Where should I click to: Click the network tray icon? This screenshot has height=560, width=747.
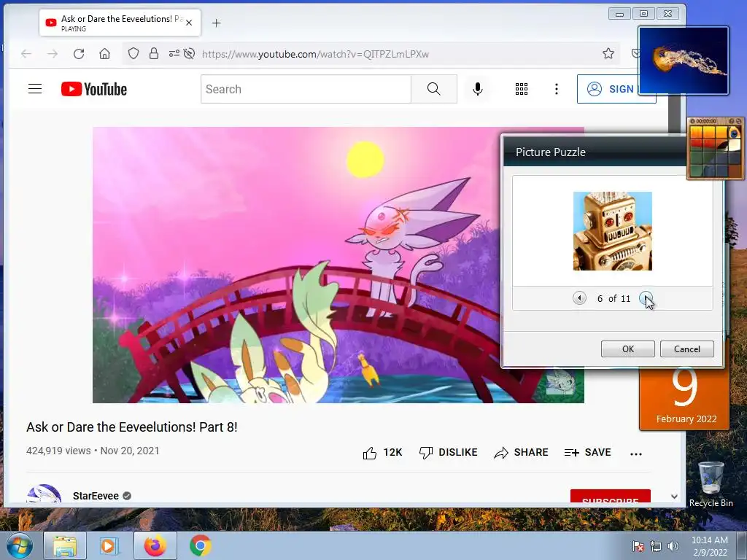tap(656, 546)
